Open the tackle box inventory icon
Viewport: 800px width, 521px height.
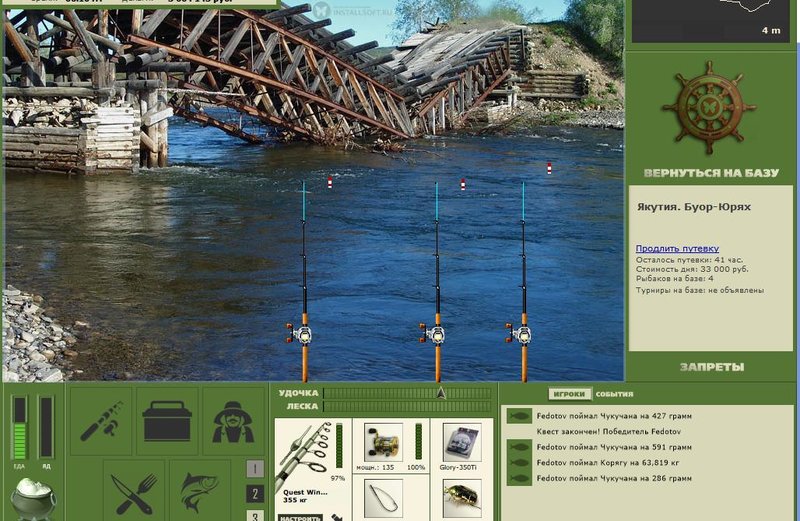[167, 420]
